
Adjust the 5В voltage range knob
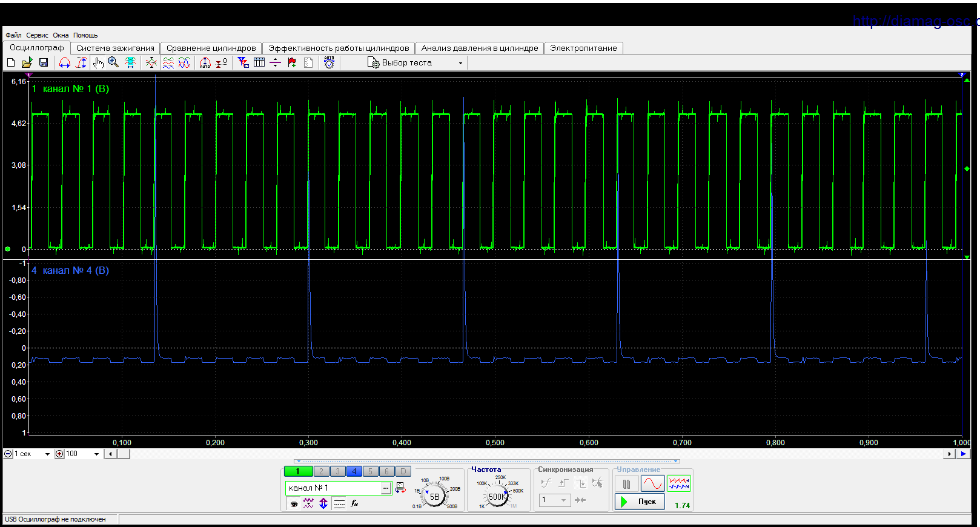pyautogui.click(x=434, y=497)
